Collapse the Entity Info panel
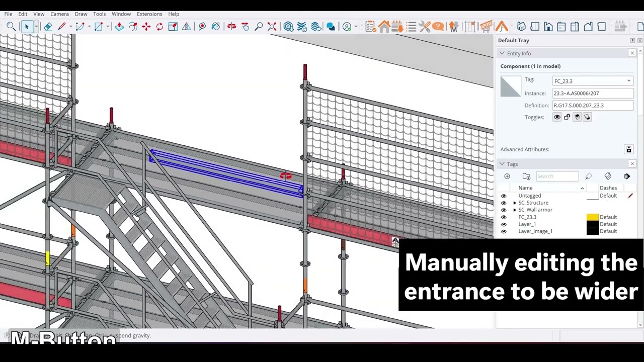This screenshot has width=644, height=362. [x=502, y=53]
